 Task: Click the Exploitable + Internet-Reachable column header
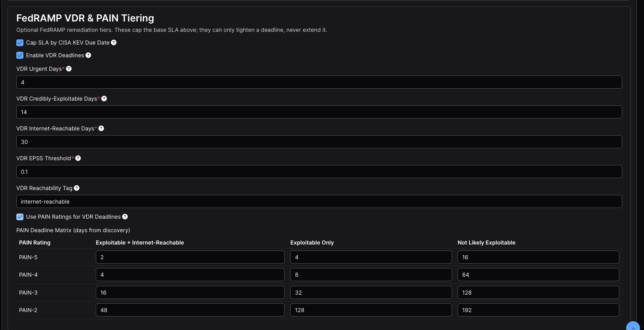point(140,243)
